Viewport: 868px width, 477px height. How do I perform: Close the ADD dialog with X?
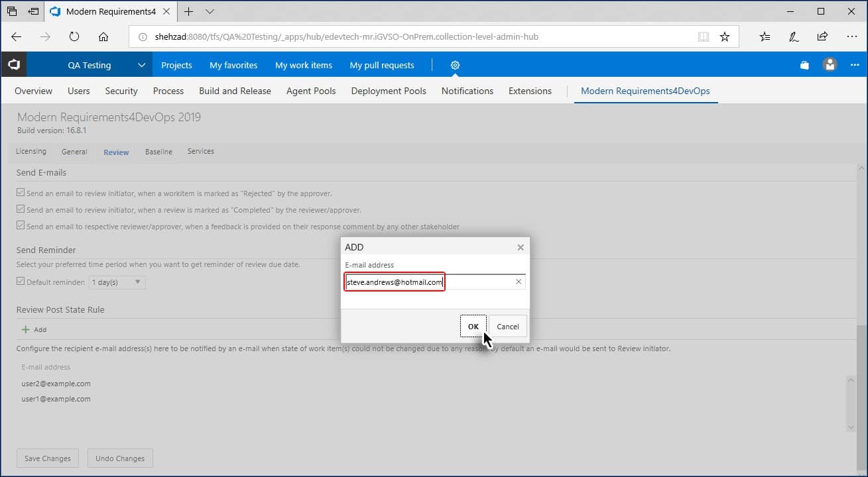(x=521, y=247)
